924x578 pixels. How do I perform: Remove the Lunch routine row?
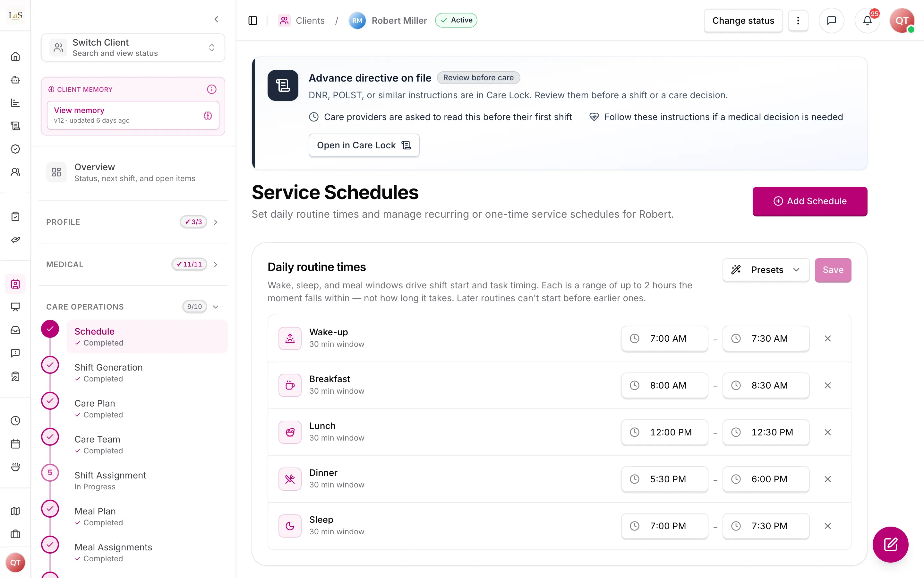(x=827, y=432)
